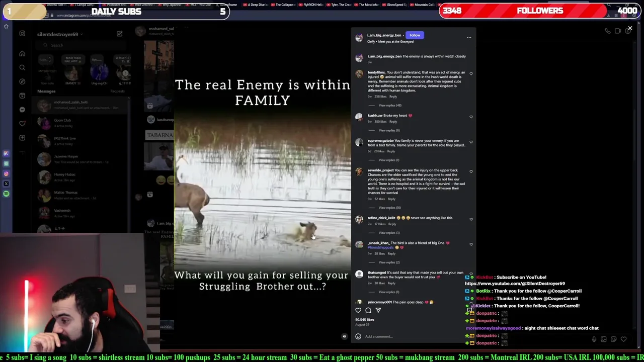Like kushh.zw comment

click(x=471, y=117)
